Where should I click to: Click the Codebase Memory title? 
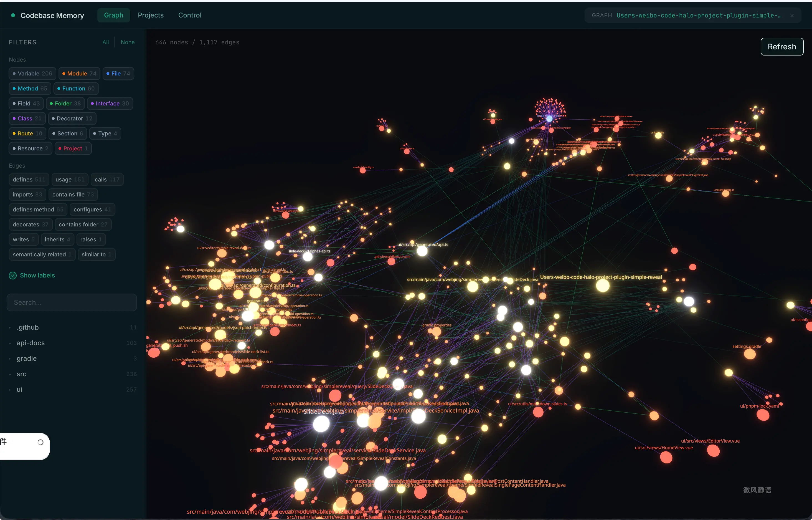52,16
